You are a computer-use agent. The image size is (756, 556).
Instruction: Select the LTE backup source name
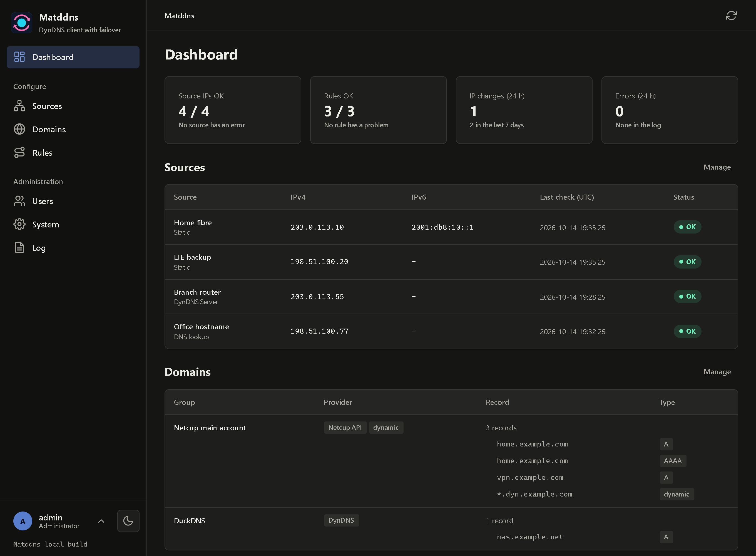click(192, 257)
